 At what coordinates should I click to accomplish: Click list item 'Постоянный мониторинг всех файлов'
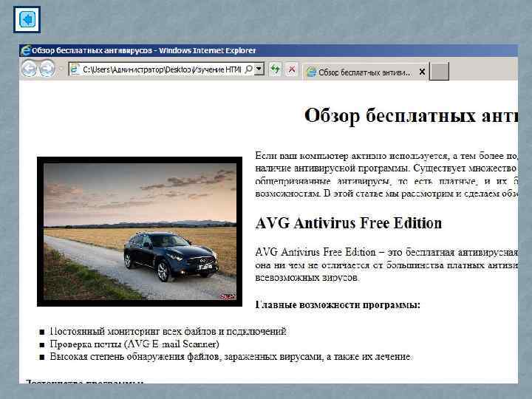pyautogui.click(x=168, y=331)
